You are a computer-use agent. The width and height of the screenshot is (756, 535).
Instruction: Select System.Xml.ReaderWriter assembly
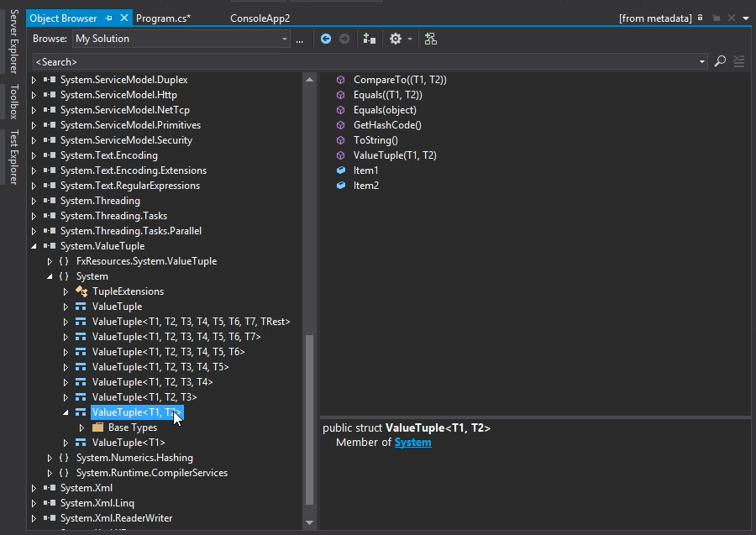pyautogui.click(x=116, y=518)
